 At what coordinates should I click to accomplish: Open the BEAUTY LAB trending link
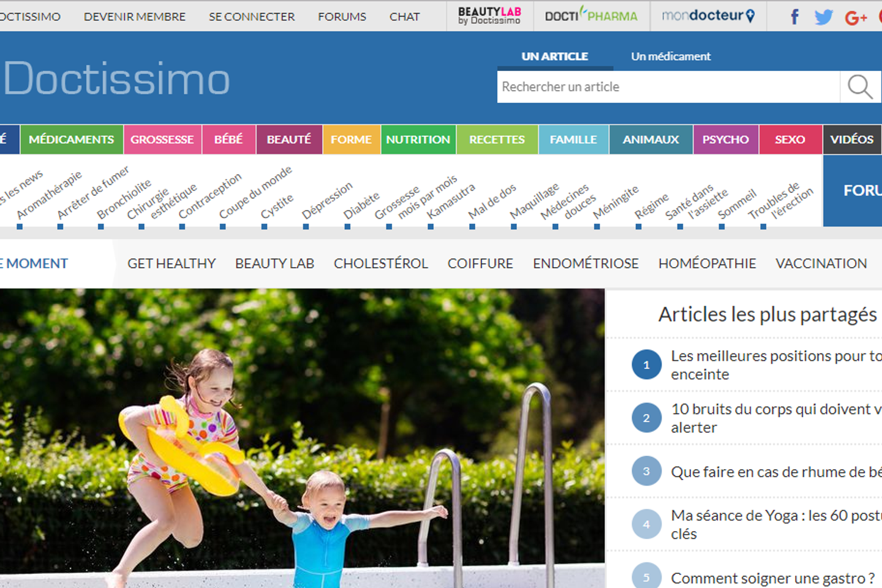(274, 263)
